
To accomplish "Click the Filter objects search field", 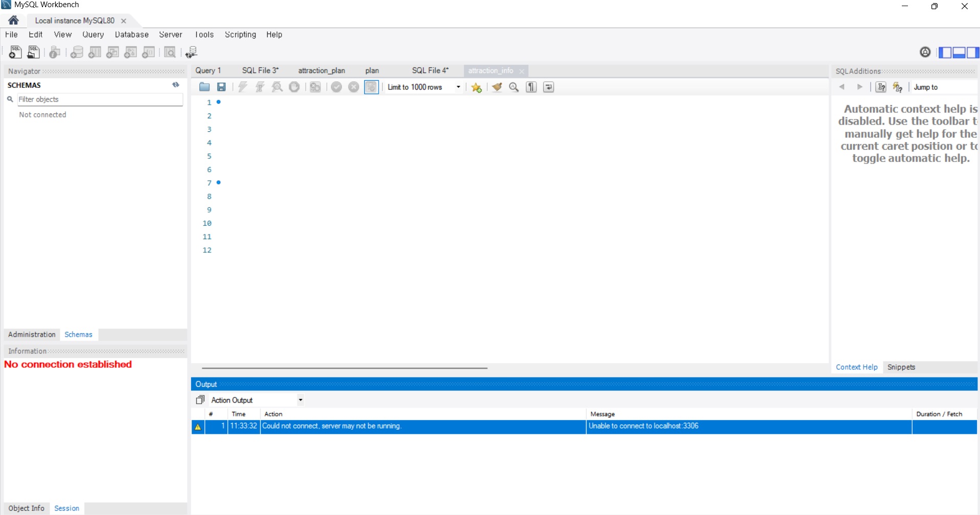I will tap(100, 99).
